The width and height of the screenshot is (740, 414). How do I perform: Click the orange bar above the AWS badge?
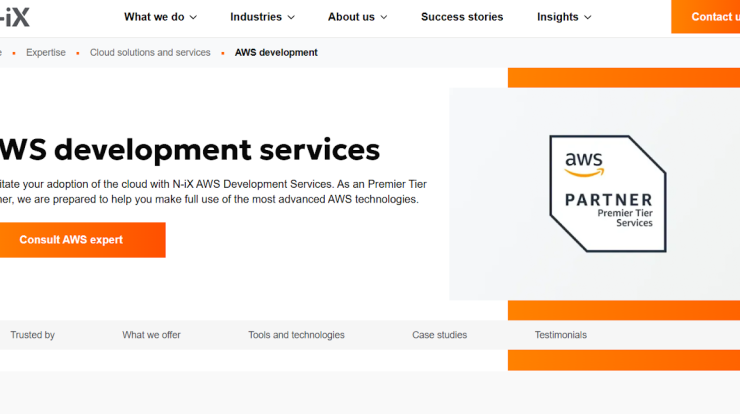[623, 78]
